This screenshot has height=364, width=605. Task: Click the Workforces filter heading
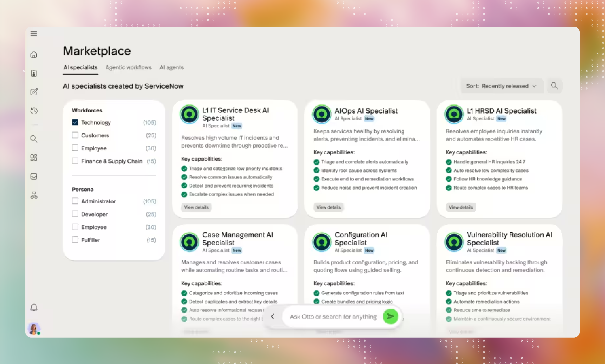click(x=87, y=110)
